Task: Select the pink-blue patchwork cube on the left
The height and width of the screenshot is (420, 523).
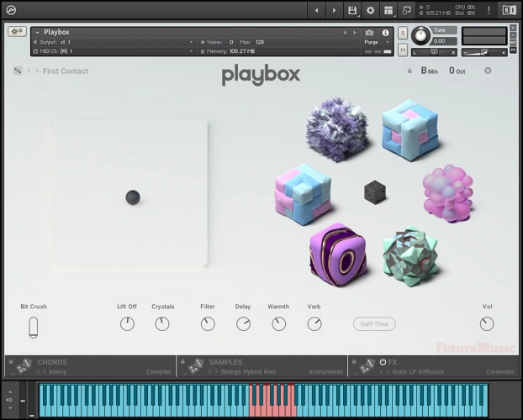Action: (303, 194)
